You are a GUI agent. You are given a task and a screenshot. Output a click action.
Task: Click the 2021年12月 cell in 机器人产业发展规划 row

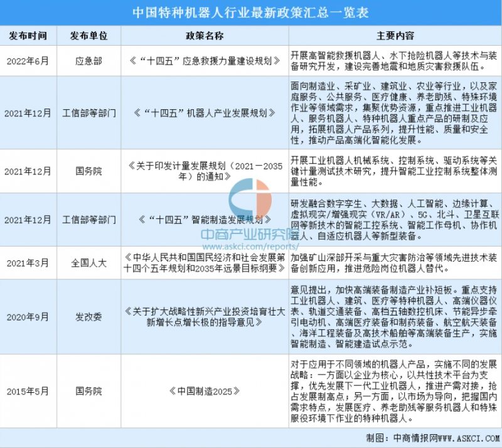28,113
